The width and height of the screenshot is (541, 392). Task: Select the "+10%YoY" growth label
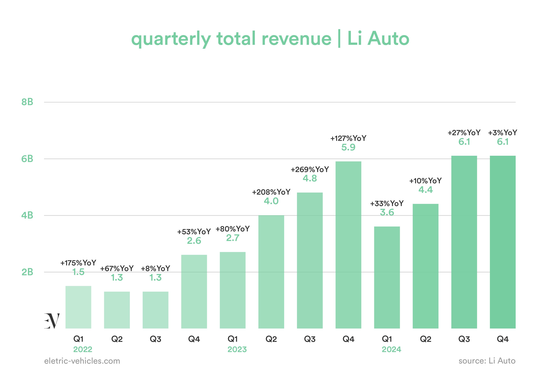[426, 181]
